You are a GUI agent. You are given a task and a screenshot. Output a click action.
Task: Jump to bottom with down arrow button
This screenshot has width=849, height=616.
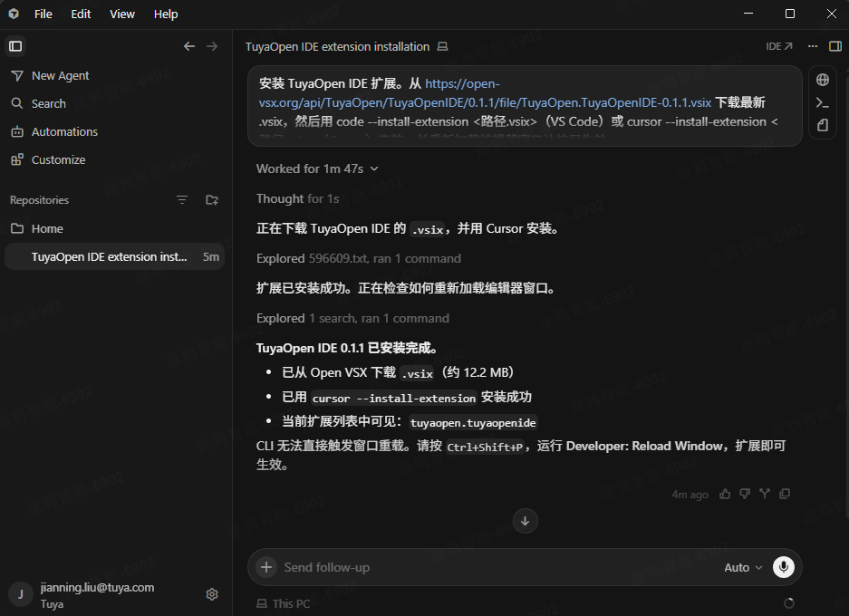(525, 521)
